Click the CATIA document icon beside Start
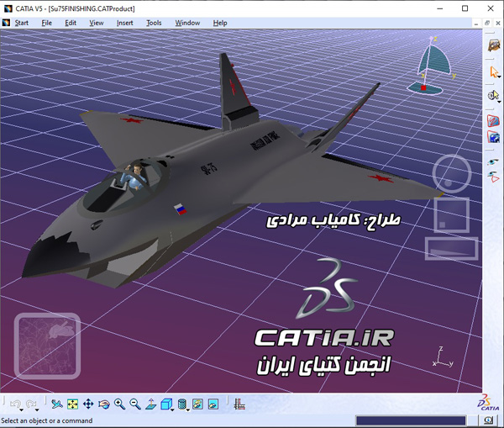Viewport: 504px width, 428px height. coord(7,23)
